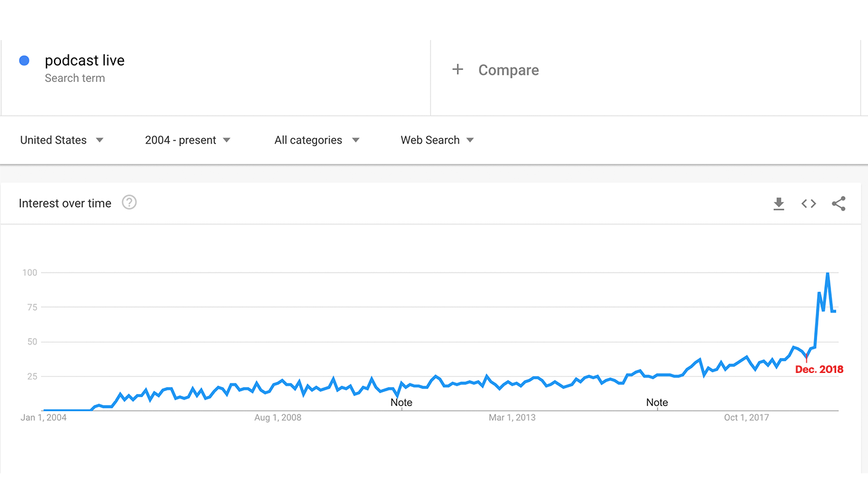
Task: Click the second Note marker on chart
Action: pyautogui.click(x=657, y=402)
